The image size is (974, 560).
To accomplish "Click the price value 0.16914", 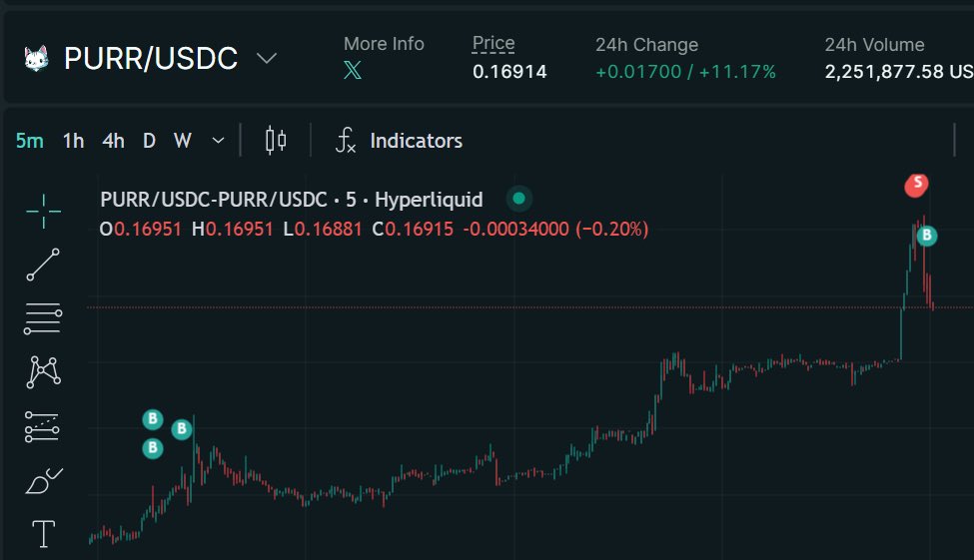I will [509, 72].
